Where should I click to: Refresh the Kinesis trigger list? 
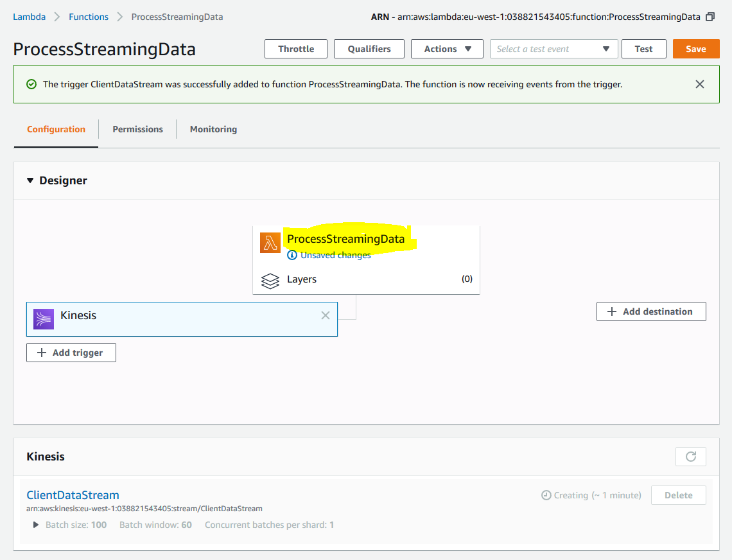pos(691,457)
